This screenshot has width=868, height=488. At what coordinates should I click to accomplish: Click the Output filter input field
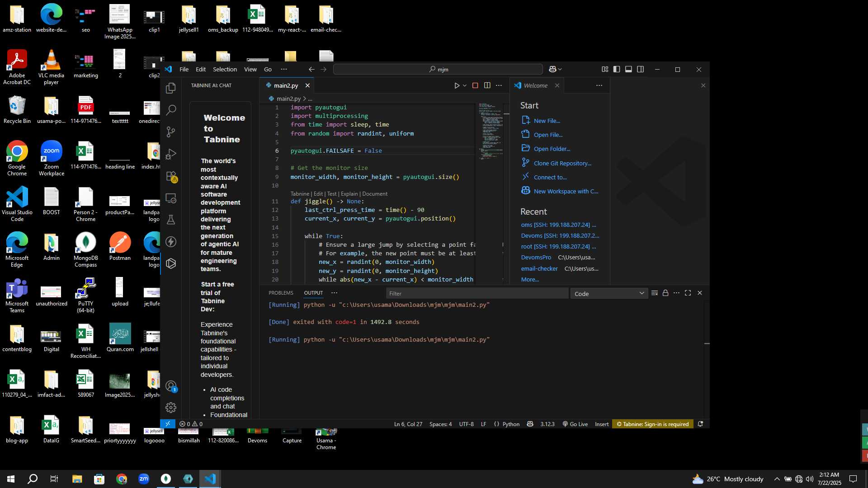tap(477, 294)
